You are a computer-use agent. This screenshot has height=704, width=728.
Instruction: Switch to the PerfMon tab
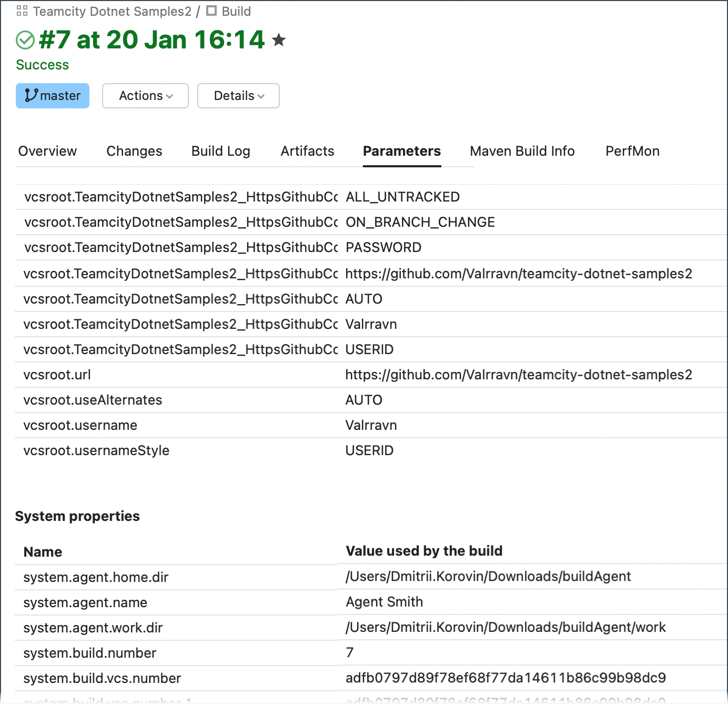tap(632, 151)
